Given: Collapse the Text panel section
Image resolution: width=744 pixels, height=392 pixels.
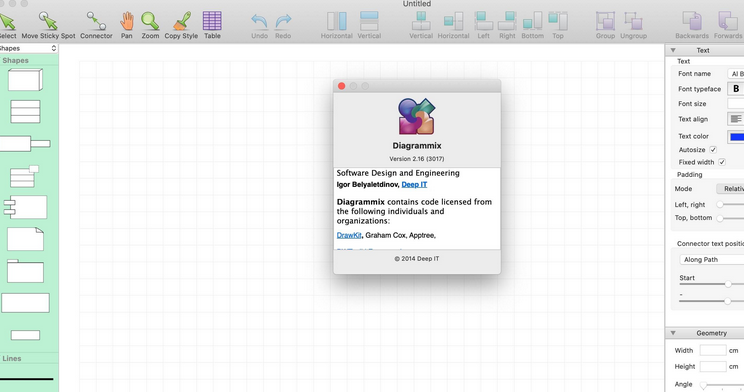Looking at the screenshot, I should pyautogui.click(x=673, y=50).
